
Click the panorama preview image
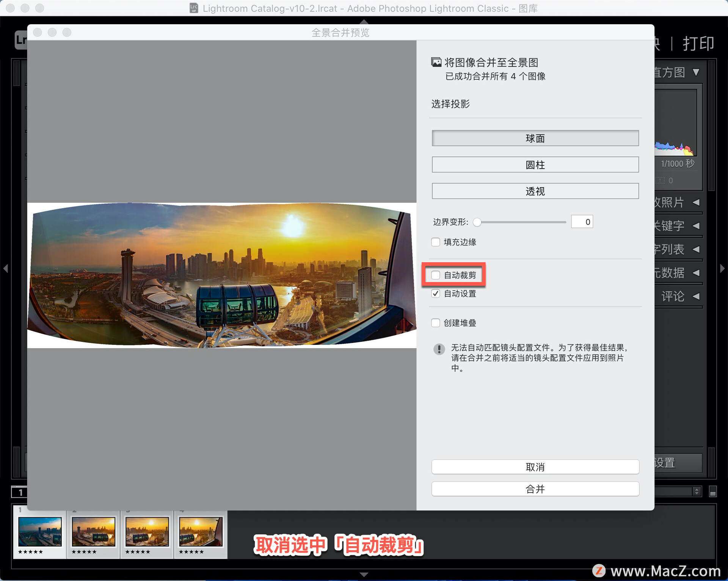point(222,275)
